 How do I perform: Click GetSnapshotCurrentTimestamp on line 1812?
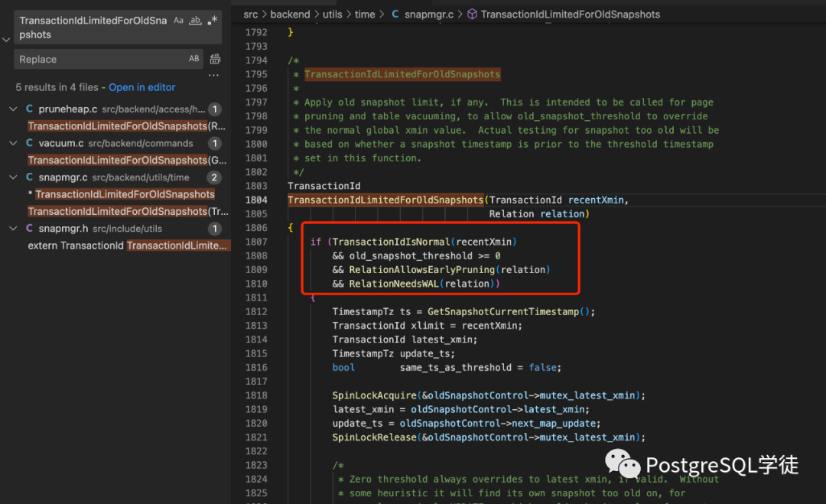click(503, 312)
